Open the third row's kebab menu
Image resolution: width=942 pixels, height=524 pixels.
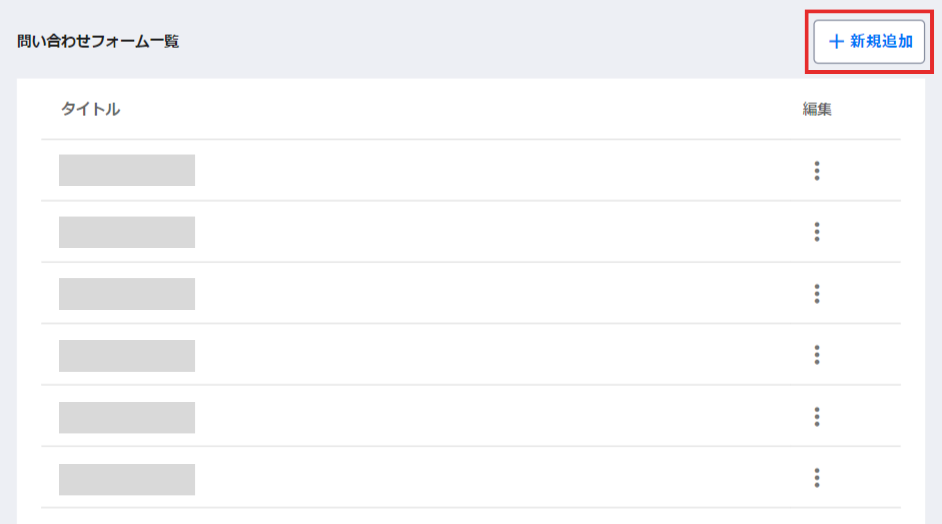pyautogui.click(x=817, y=294)
